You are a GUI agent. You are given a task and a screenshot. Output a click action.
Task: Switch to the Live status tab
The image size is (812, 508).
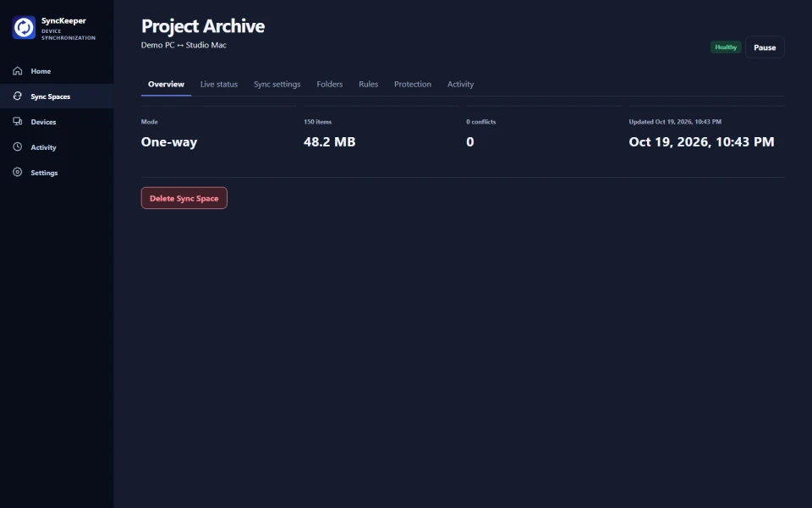219,84
